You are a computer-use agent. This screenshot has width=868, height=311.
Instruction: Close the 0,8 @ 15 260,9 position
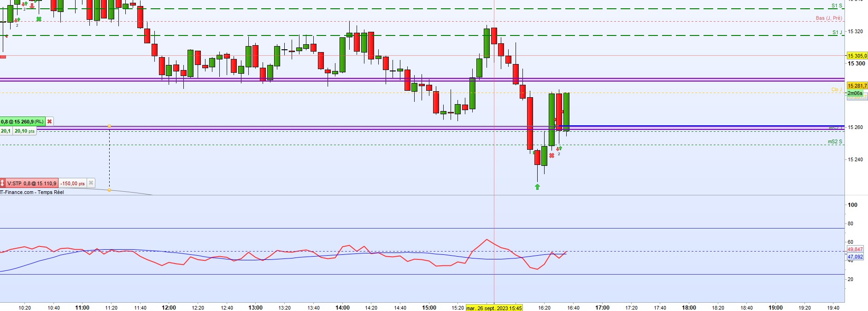pyautogui.click(x=49, y=122)
